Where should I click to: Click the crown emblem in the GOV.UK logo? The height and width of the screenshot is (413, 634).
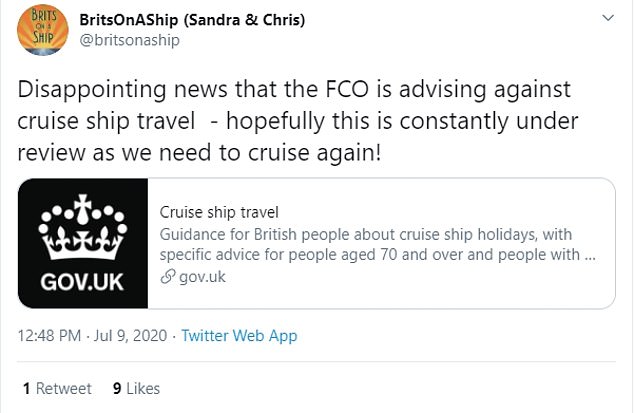pos(84,226)
